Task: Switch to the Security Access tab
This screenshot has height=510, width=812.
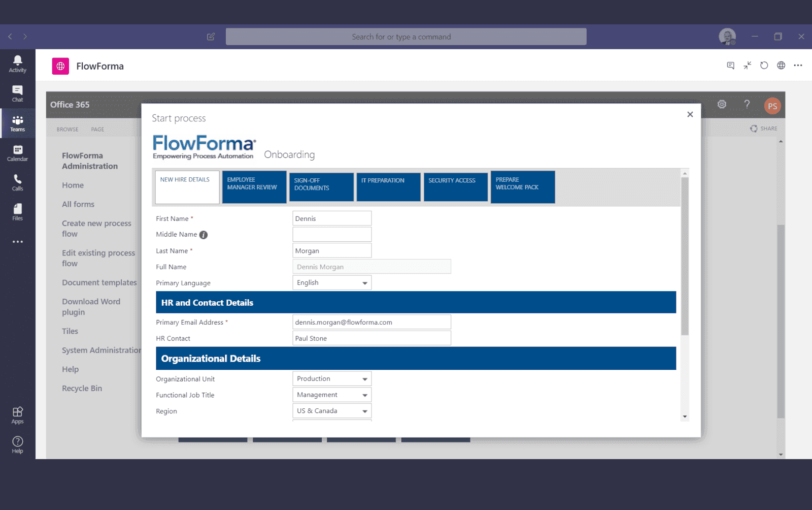Action: point(455,187)
